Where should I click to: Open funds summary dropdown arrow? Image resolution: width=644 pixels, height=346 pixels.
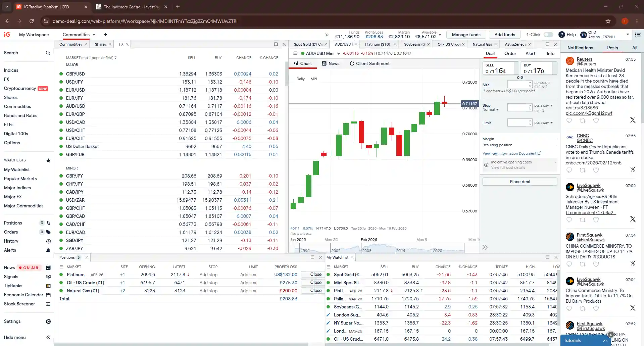[x=440, y=35]
